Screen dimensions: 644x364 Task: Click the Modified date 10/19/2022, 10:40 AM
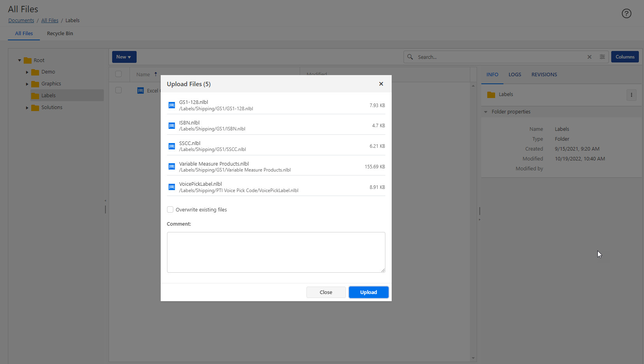coord(580,159)
